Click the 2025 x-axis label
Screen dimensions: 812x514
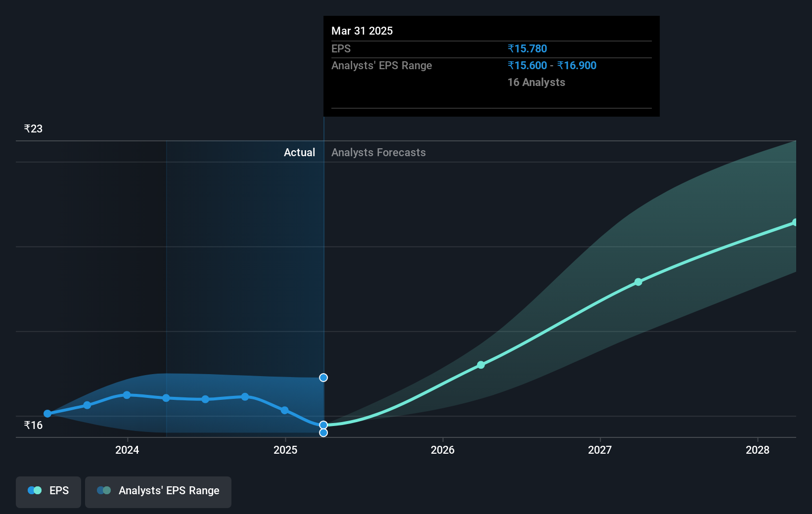click(285, 450)
